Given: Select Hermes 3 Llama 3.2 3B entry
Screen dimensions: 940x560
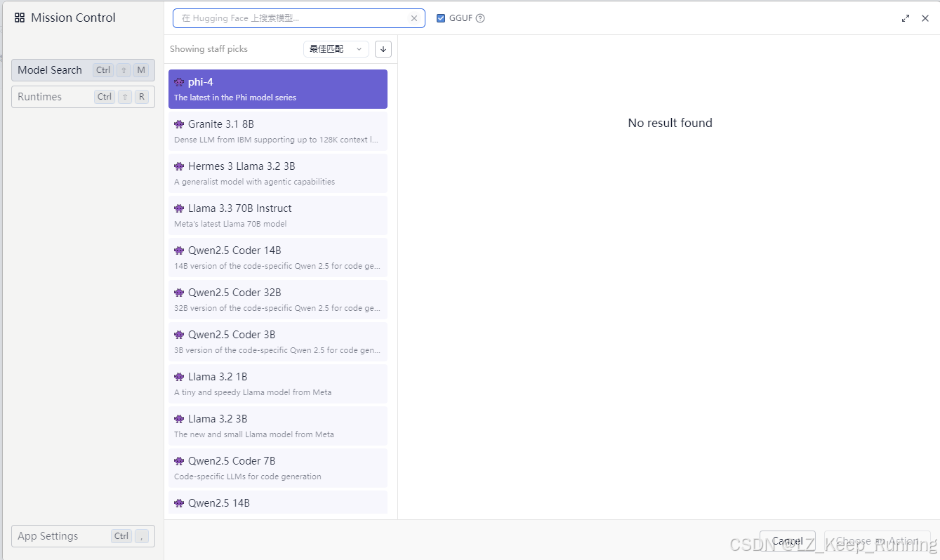Looking at the screenshot, I should tap(278, 173).
